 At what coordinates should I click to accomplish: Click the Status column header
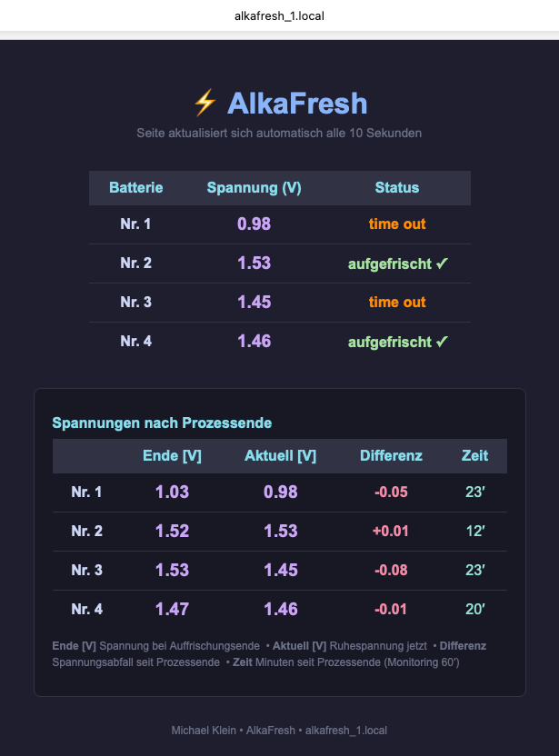[397, 187]
